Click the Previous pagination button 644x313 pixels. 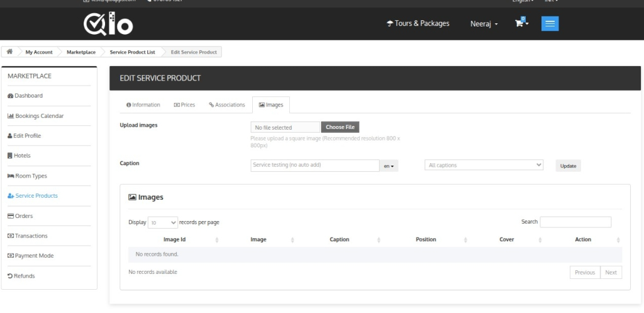(x=585, y=272)
